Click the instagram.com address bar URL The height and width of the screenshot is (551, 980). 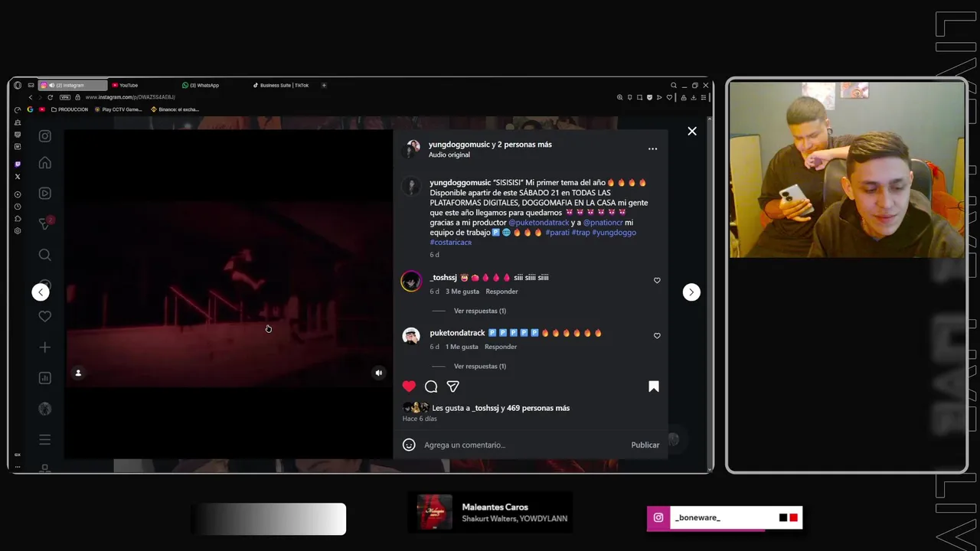[130, 97]
